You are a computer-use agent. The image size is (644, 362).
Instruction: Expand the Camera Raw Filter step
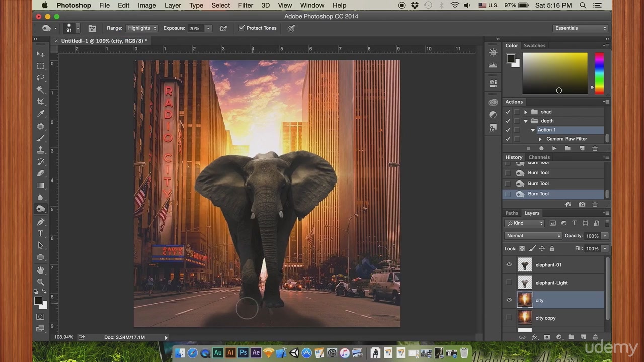(x=540, y=139)
